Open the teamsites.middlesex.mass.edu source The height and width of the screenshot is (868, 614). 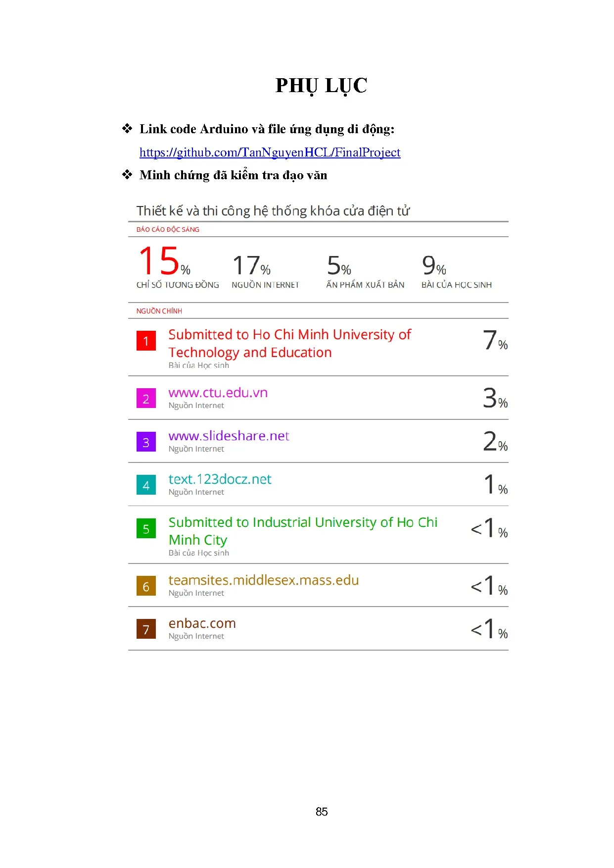point(263,580)
